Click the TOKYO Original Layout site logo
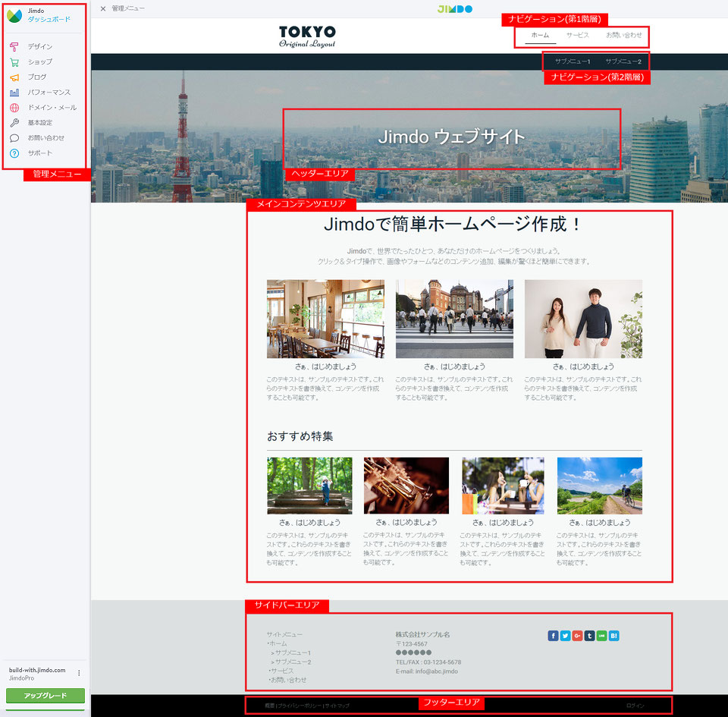The width and height of the screenshot is (728, 717). (x=307, y=36)
